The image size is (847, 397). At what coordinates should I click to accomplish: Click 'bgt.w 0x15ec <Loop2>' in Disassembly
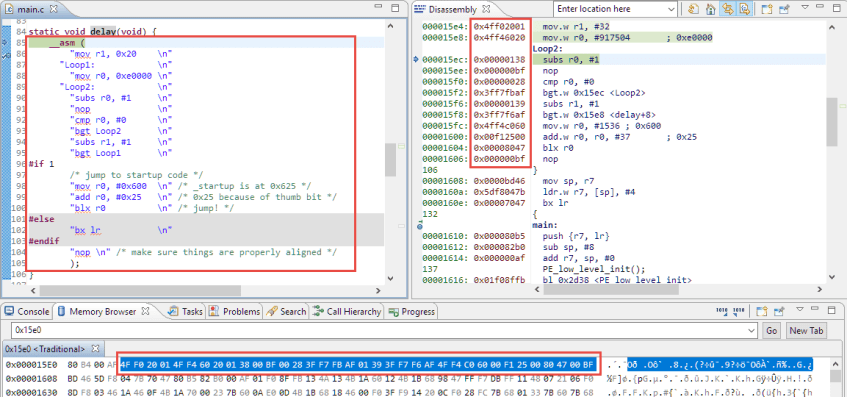click(594, 93)
